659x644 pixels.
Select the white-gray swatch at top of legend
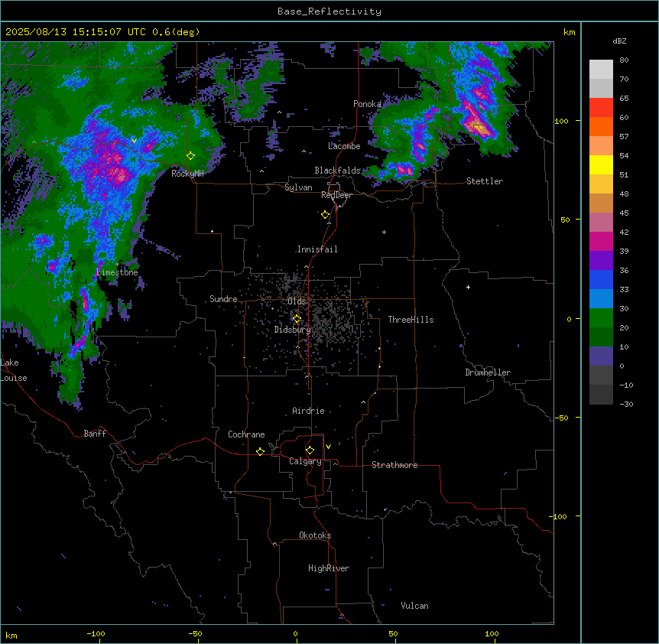pyautogui.click(x=601, y=69)
